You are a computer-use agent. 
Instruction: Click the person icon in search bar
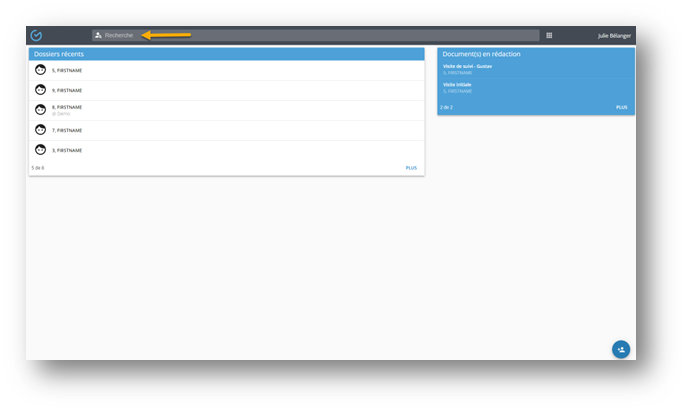click(x=98, y=35)
